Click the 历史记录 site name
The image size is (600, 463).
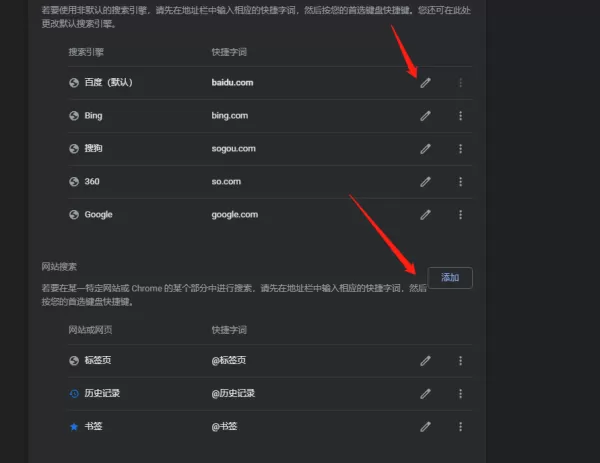(102, 393)
